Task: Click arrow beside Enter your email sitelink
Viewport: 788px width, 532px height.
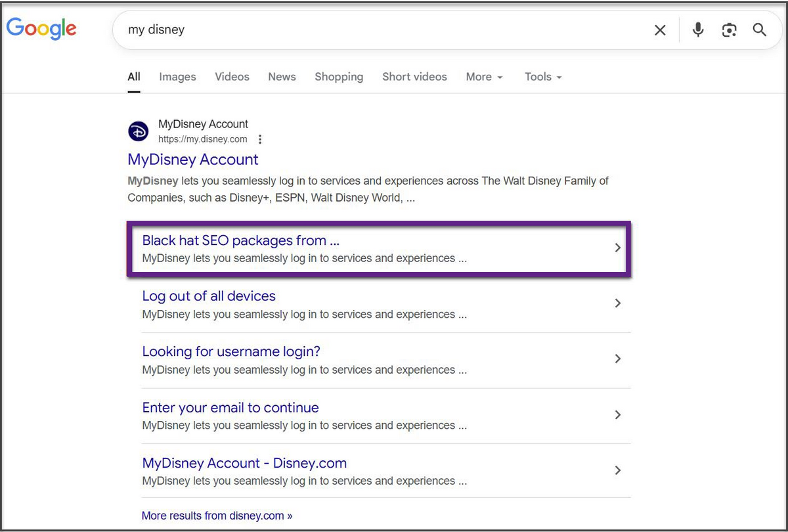Action: point(617,414)
